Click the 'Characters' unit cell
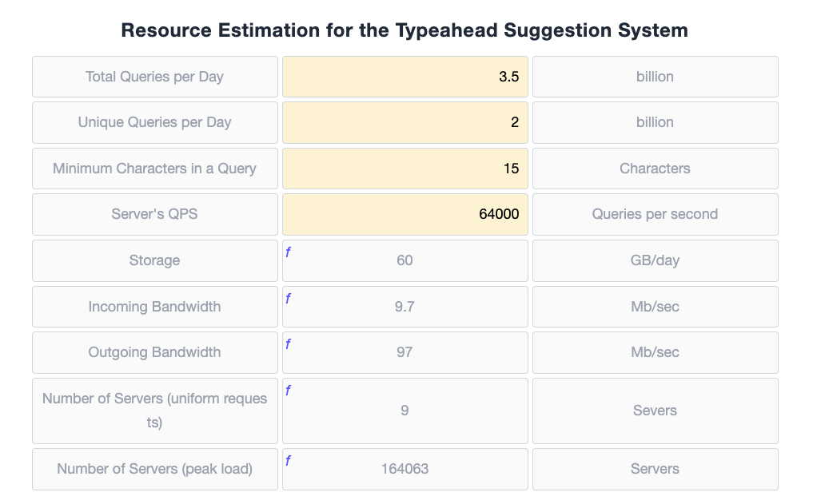Screen dimensions: 817x504 655,169
